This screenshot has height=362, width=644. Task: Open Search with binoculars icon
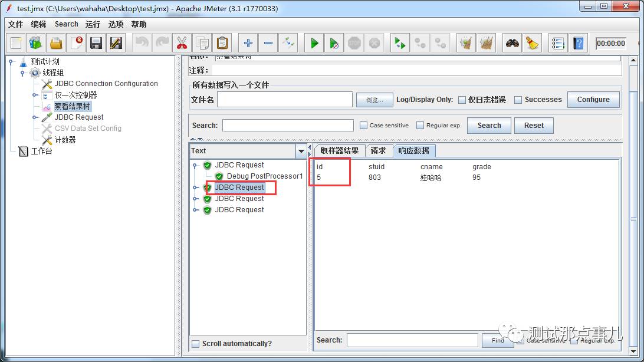point(512,43)
